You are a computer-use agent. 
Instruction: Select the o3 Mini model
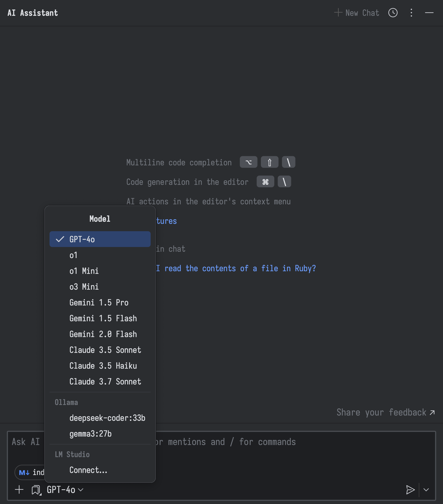tap(84, 287)
